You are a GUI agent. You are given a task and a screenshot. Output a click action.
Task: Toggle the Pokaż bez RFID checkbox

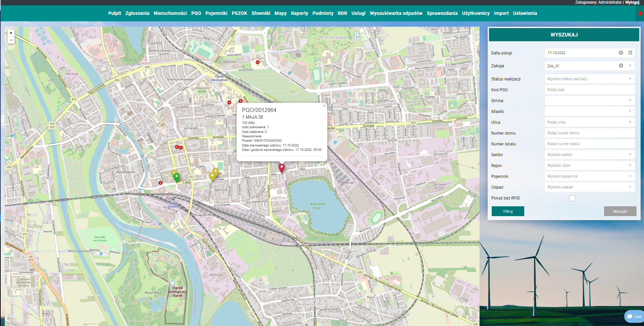(x=572, y=198)
